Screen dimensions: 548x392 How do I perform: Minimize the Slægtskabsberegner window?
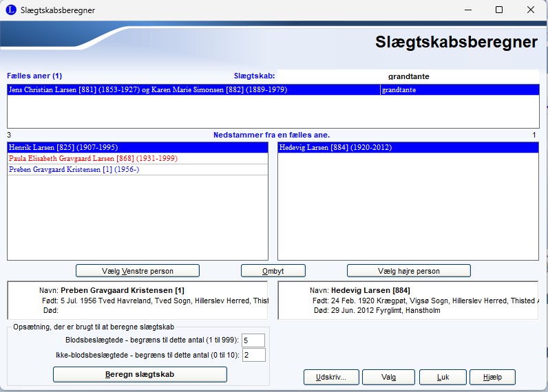click(x=467, y=10)
